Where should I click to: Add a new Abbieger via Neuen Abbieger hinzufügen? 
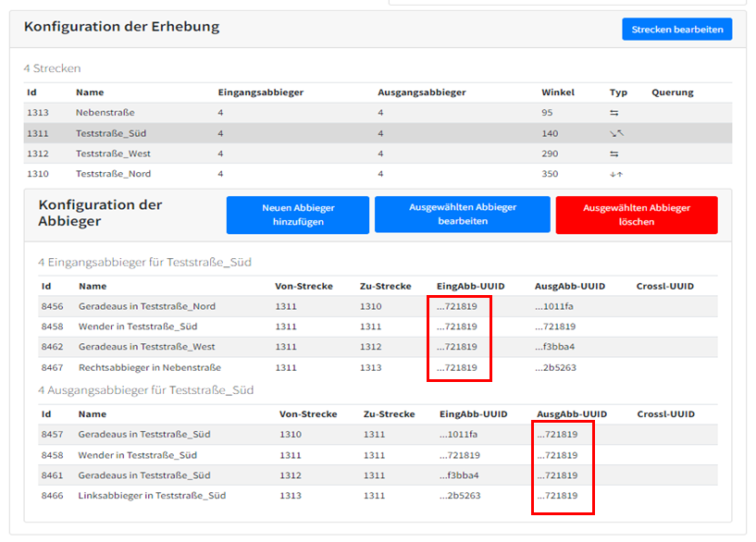pyautogui.click(x=298, y=215)
